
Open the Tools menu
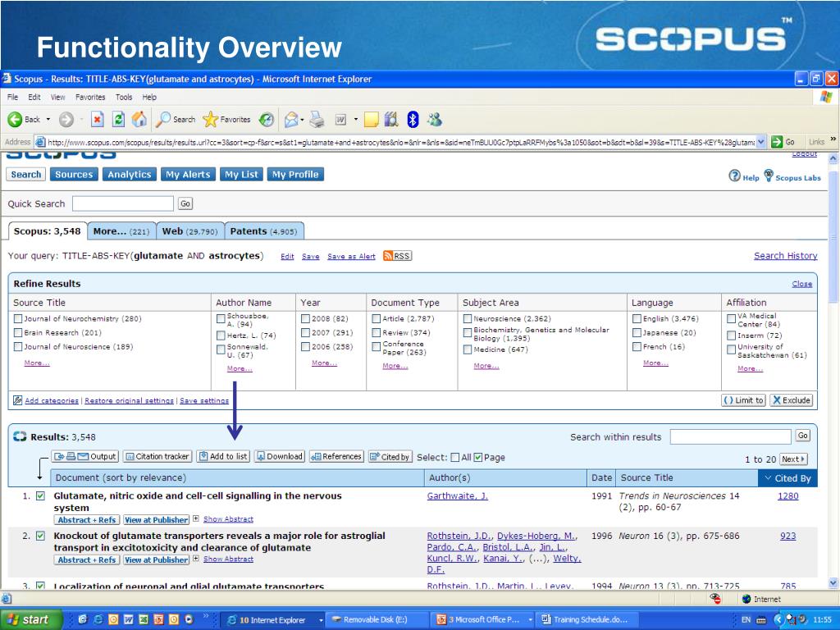(x=124, y=97)
